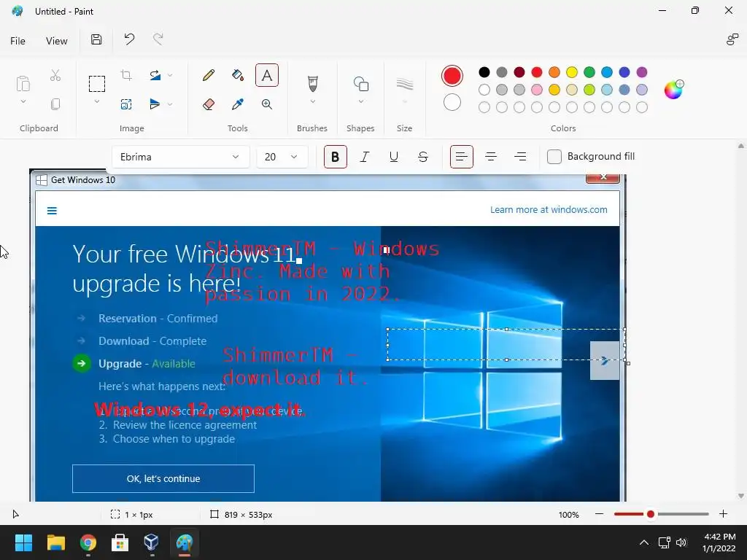Screen dimensions: 747x560
Task: Toggle Strikethrough text formatting
Action: coord(423,157)
